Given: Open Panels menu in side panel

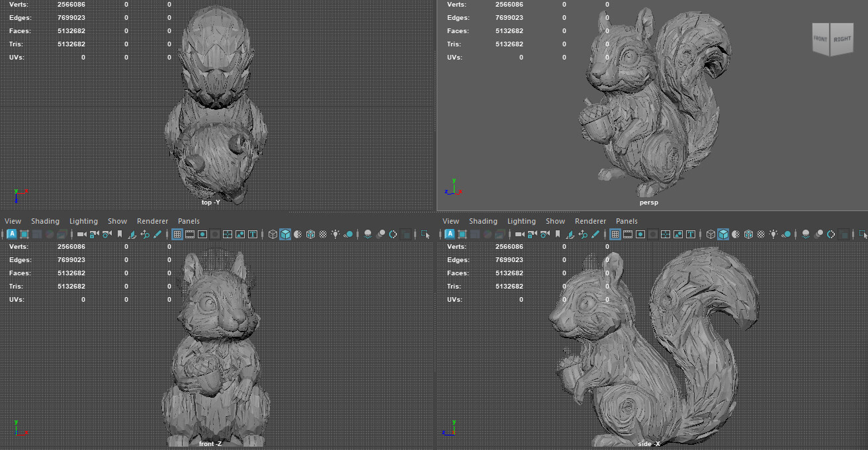Looking at the screenshot, I should point(627,221).
